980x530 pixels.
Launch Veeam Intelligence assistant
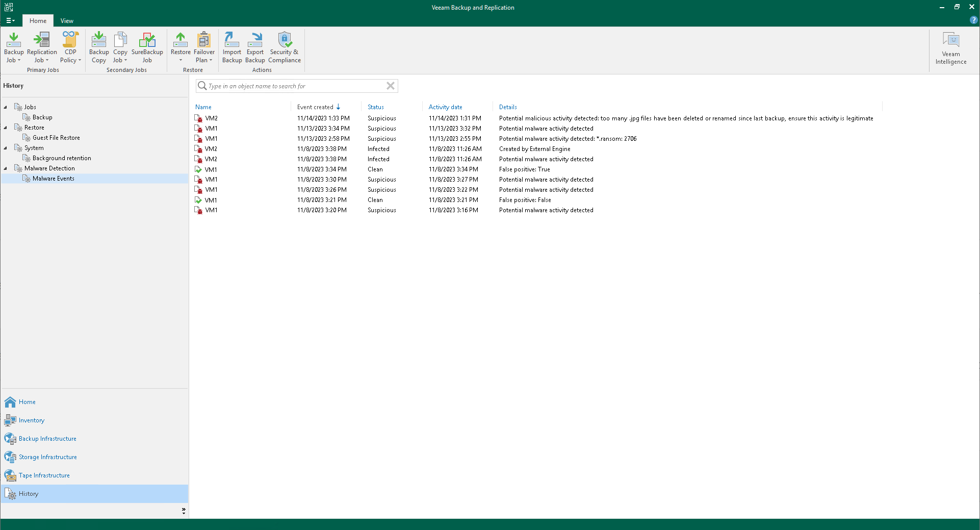click(951, 48)
